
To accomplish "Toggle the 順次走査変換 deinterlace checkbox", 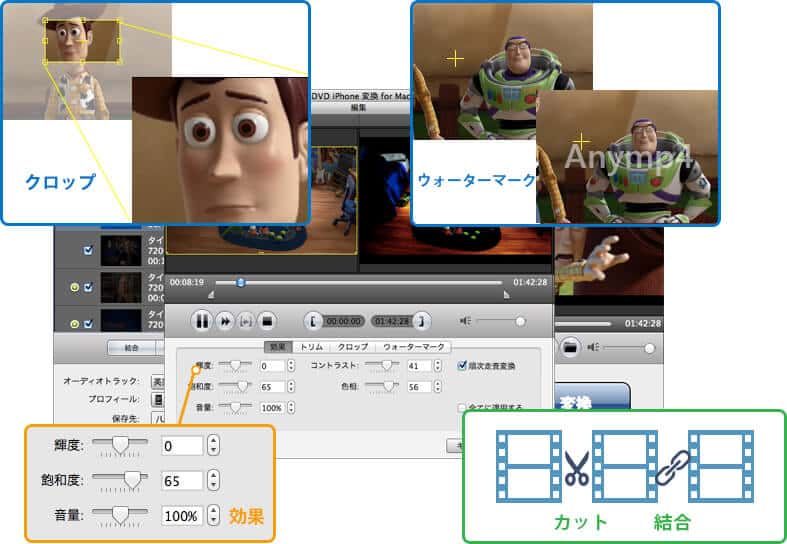I will point(462,366).
